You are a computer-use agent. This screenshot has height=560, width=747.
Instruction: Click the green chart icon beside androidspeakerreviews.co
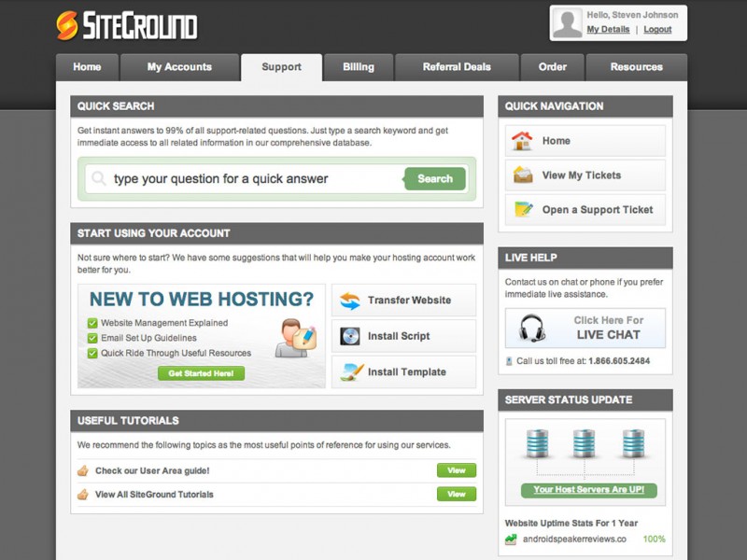511,539
